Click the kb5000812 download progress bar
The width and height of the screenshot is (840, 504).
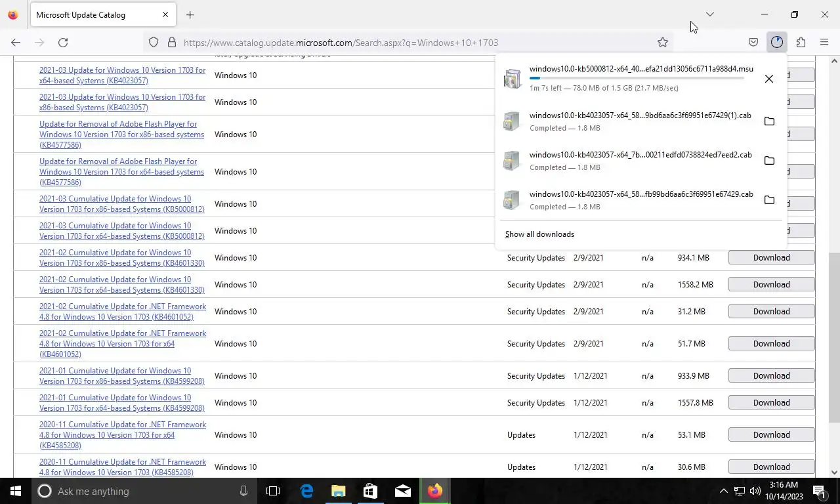pos(637,78)
